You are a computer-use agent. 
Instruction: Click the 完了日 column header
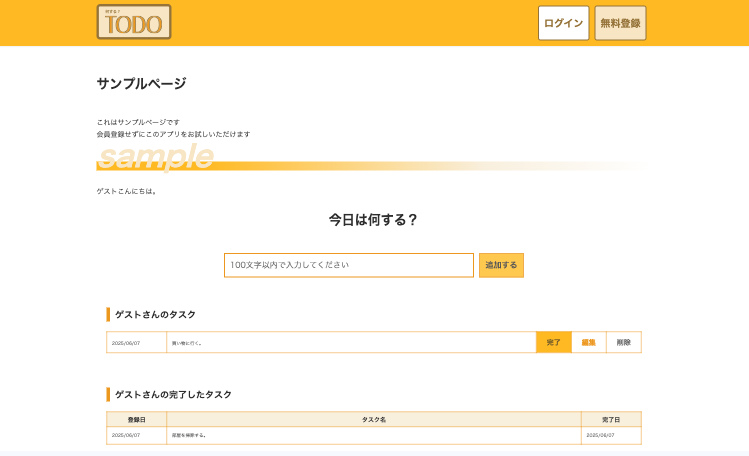[x=610, y=419]
